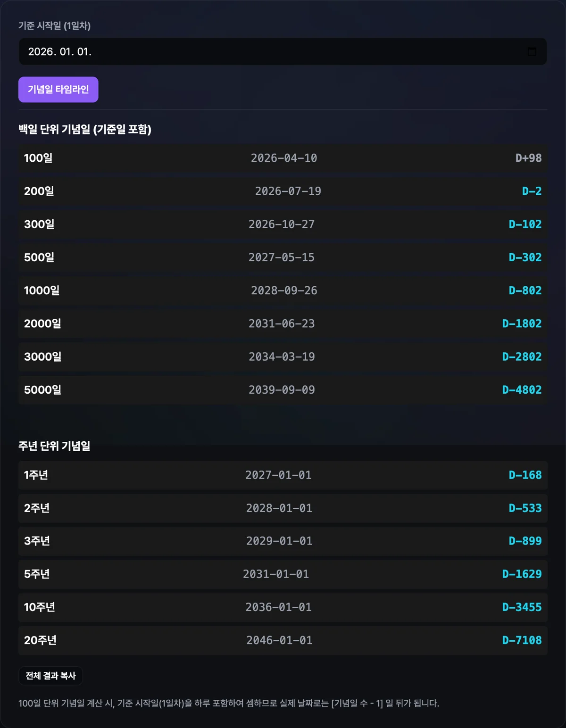Click the 백일 단위 기념일 section heading
The height and width of the screenshot is (728, 566).
pos(85,129)
